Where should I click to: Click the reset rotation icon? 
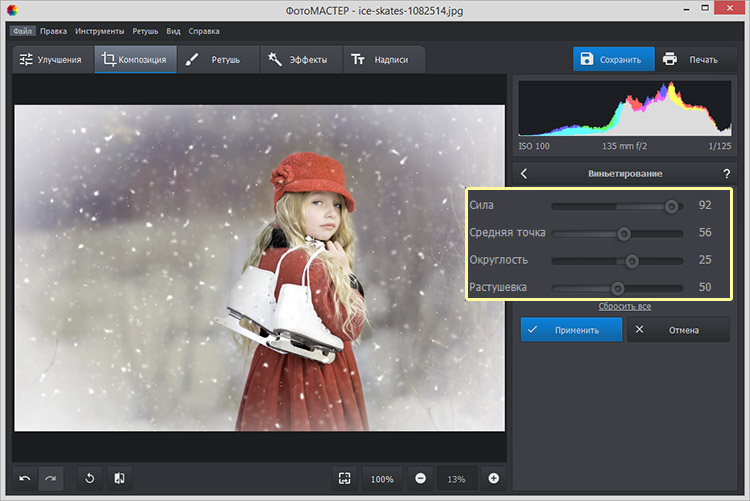(89, 478)
